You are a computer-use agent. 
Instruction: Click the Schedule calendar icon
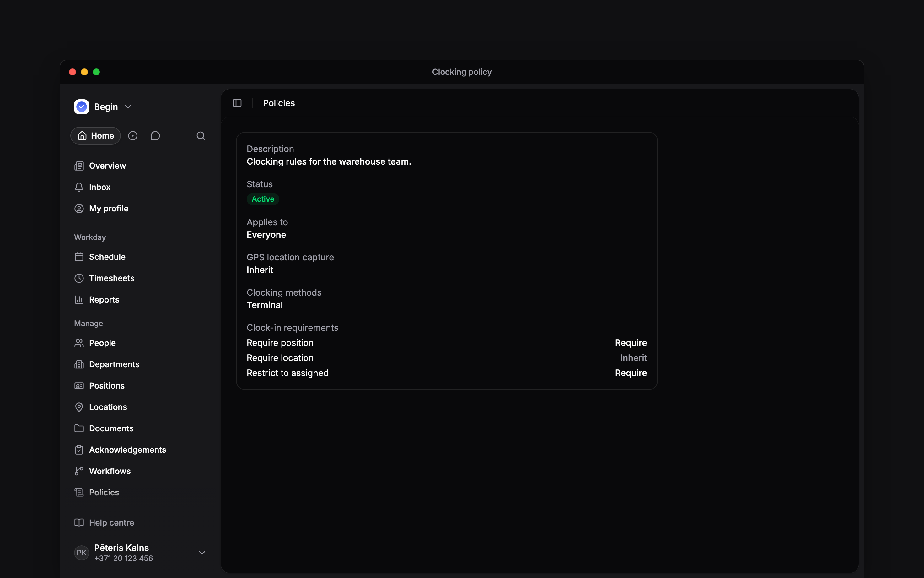[x=79, y=257]
